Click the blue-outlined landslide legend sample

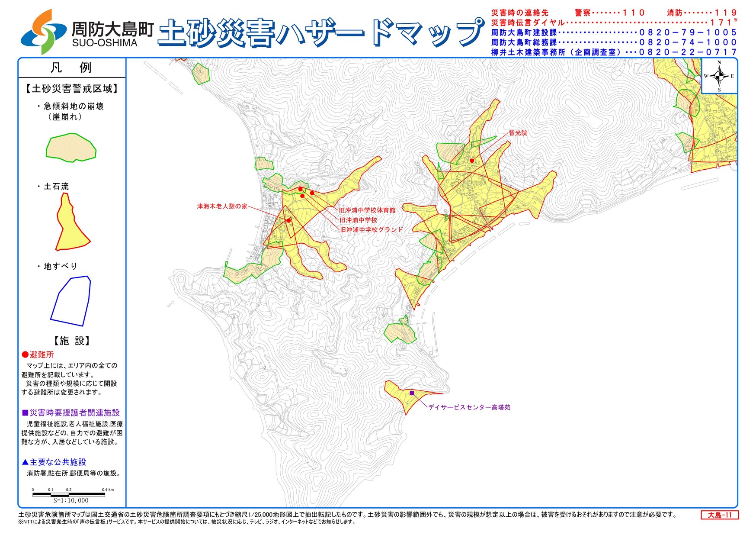tap(71, 301)
